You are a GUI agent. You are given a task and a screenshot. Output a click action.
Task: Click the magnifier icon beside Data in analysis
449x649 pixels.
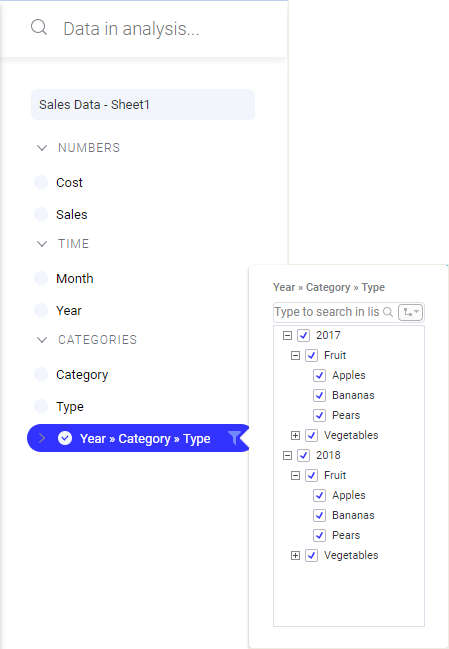[x=39, y=28]
